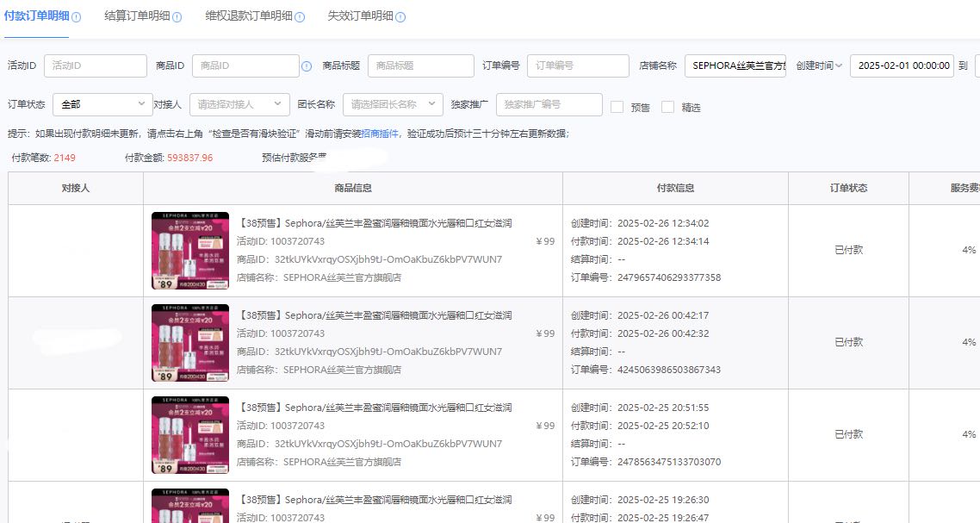The height and width of the screenshot is (523, 980).
Task: Open the 付款订单明细 tab
Action: [36, 16]
